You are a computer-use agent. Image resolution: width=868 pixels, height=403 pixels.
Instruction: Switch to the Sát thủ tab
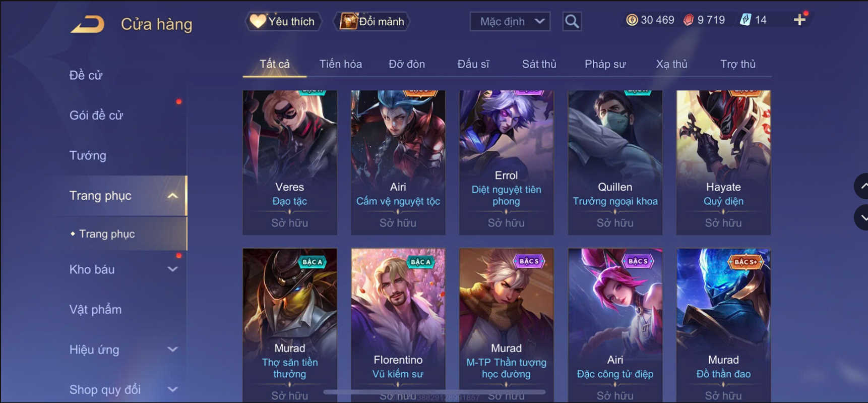pyautogui.click(x=539, y=64)
